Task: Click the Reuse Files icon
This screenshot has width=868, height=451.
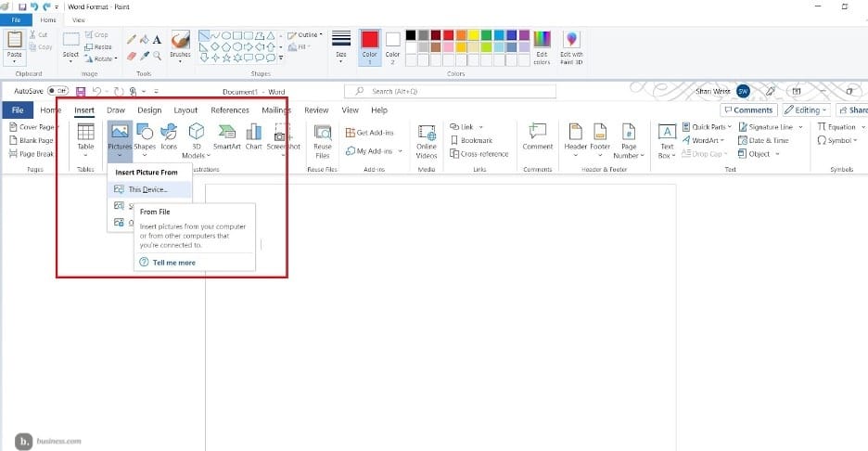Action: [323, 139]
